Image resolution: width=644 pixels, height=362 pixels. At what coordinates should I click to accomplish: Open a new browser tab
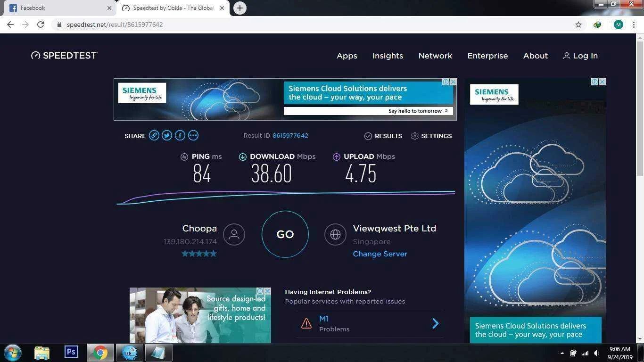tap(240, 8)
